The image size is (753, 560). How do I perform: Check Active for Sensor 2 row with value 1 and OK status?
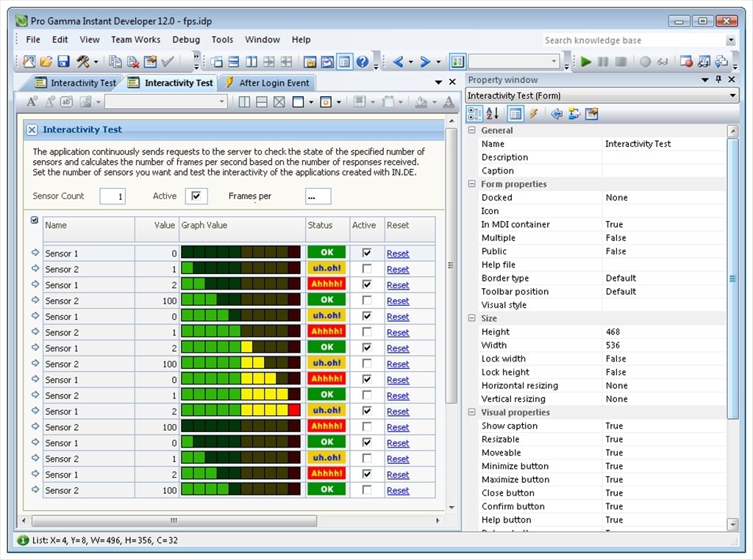click(x=367, y=395)
